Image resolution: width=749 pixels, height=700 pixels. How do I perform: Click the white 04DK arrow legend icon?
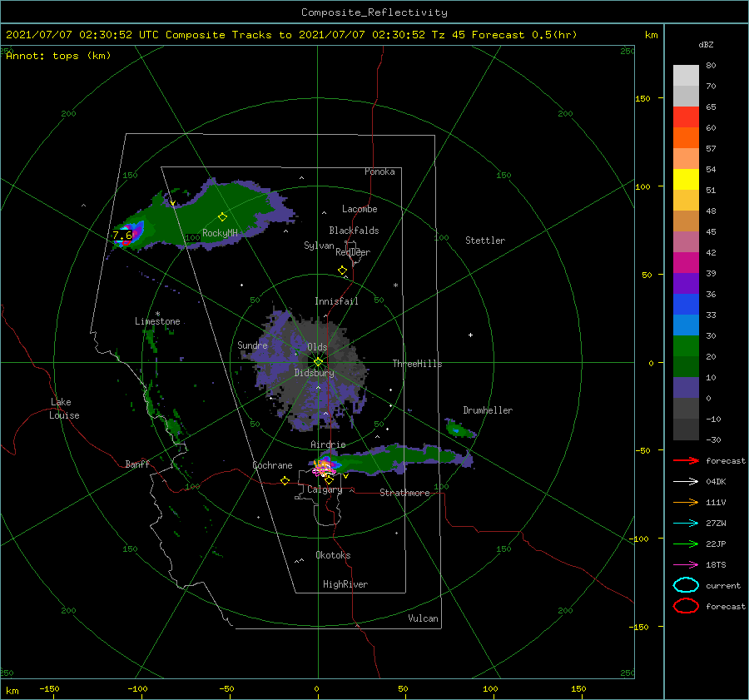coord(686,482)
